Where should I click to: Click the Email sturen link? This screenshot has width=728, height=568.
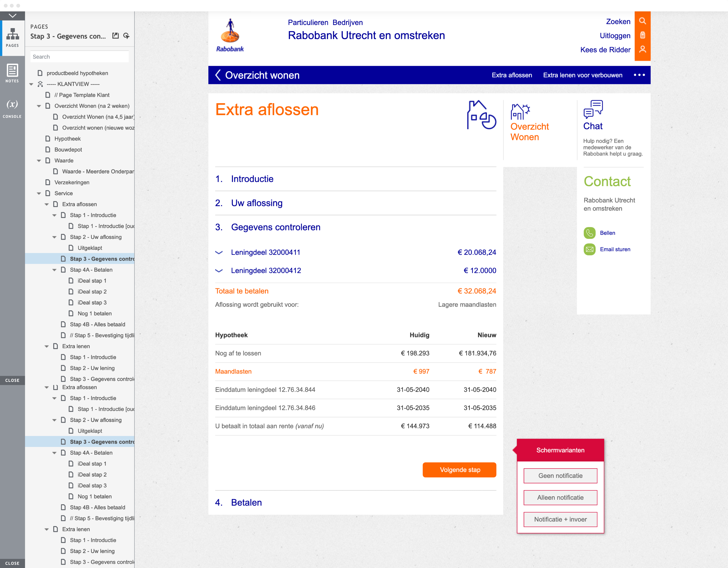(x=615, y=249)
